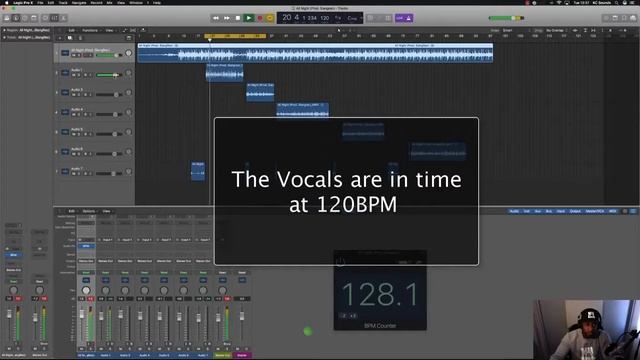Open Smart Controls icon
640x360 pixels.
(45, 18)
